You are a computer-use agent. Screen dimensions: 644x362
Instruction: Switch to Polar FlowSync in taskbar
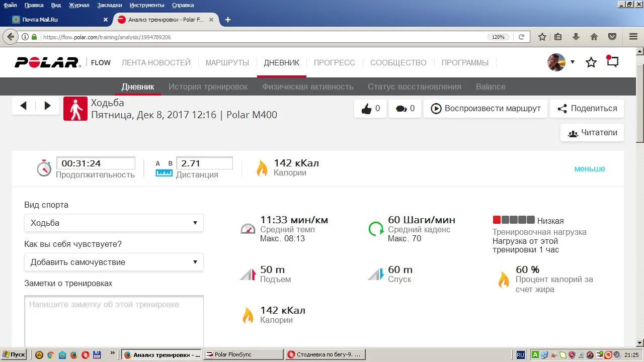[x=244, y=354]
